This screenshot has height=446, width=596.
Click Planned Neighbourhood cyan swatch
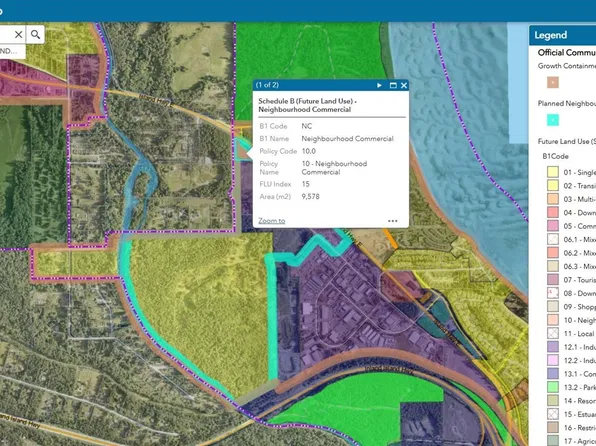(553, 120)
